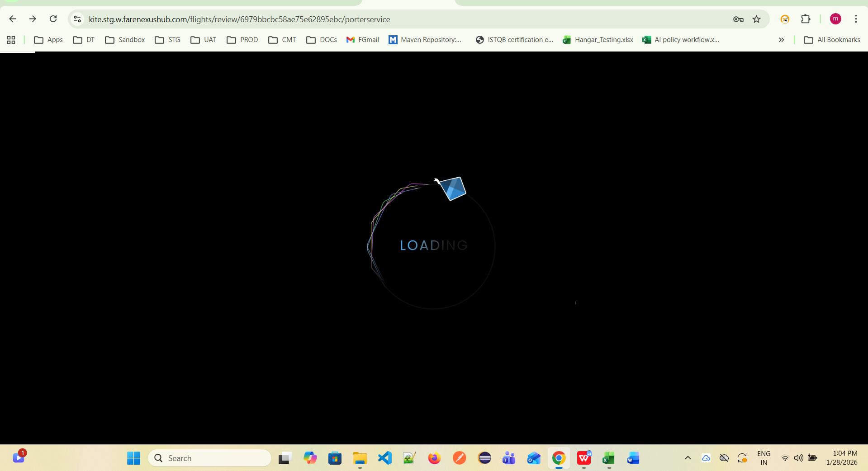Viewport: 868px width, 471px height.
Task: Open the Sandbox bookmarks folder
Action: tap(125, 40)
